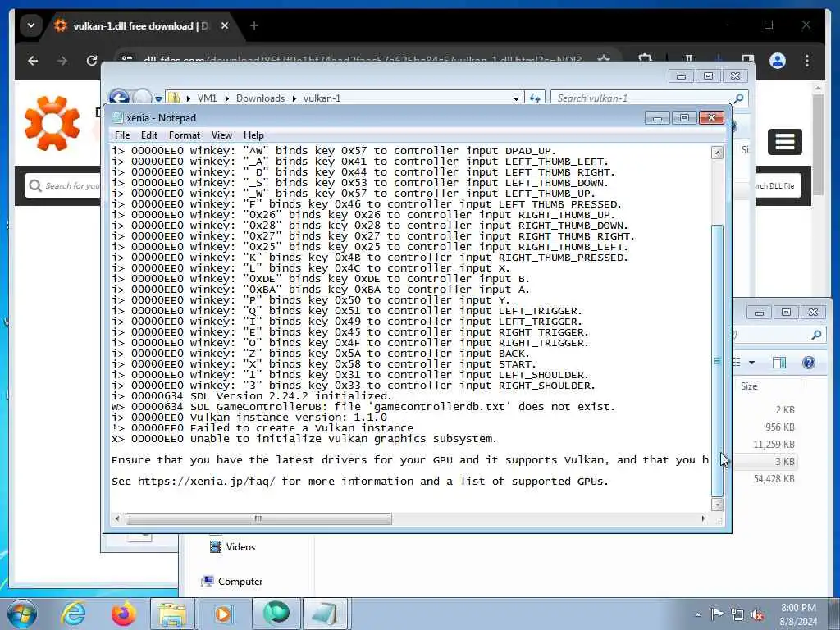Screen dimensions: 840x630
Task: Select Videos in the Explorer navigation pane
Action: 240,547
